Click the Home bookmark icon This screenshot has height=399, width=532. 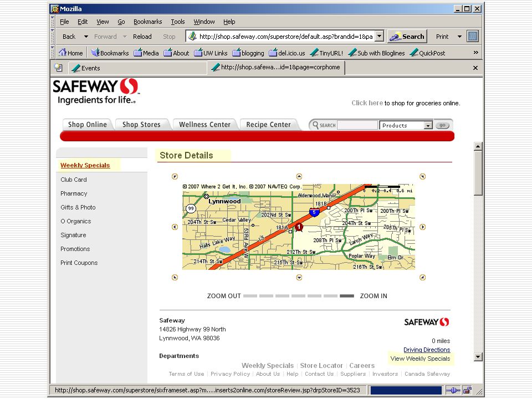70,53
